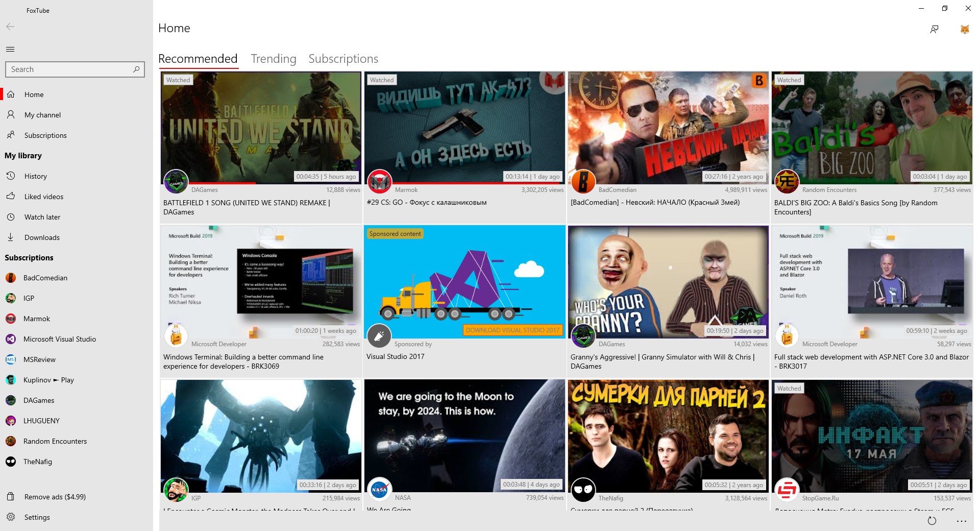Click the Microsoft Visual Studio sidebar icon
Screen dimensions: 980x531
pos(11,339)
